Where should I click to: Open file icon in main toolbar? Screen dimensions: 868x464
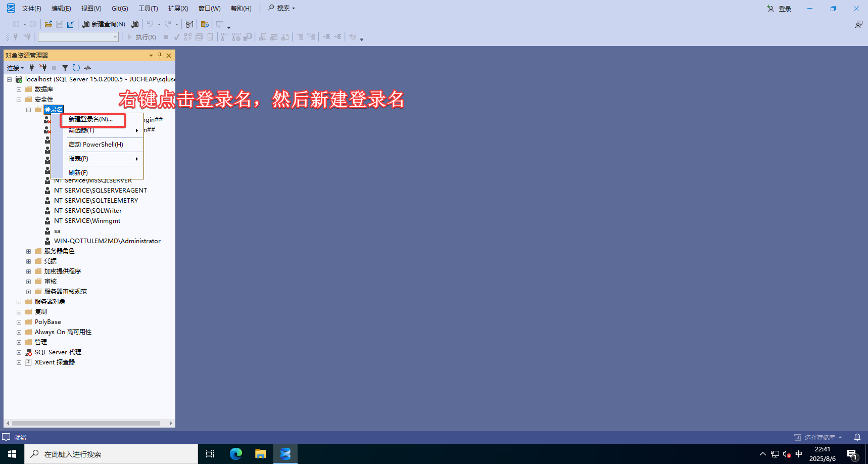coord(49,24)
